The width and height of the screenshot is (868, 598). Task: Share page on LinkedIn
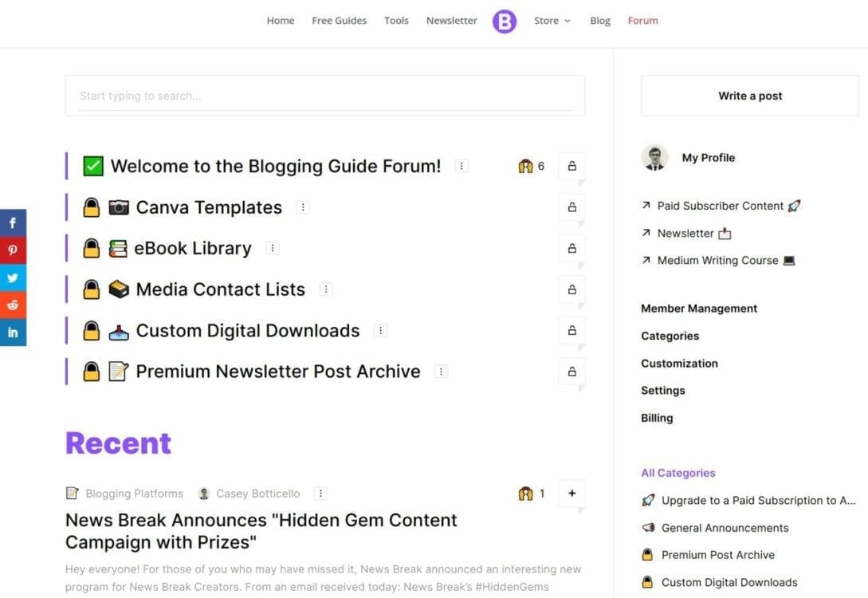click(13, 332)
